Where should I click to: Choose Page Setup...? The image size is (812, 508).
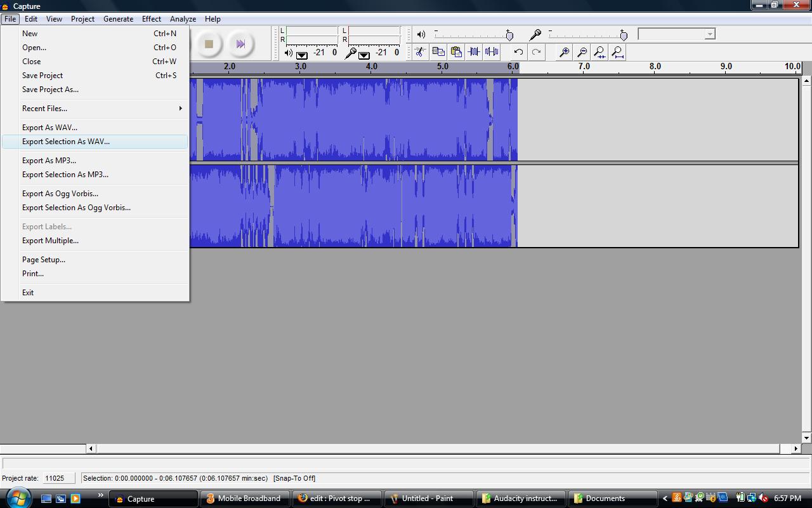pos(95,260)
